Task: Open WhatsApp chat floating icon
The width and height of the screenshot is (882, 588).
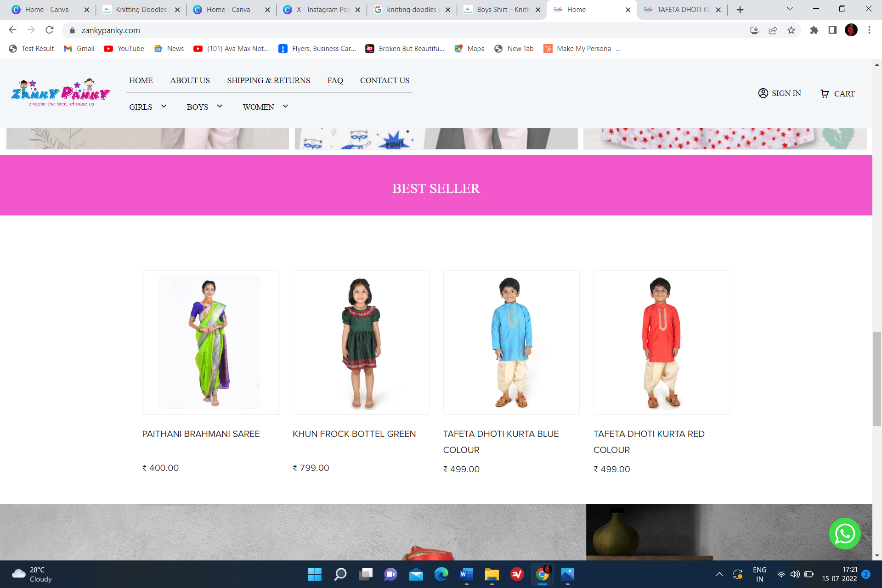Action: click(844, 533)
